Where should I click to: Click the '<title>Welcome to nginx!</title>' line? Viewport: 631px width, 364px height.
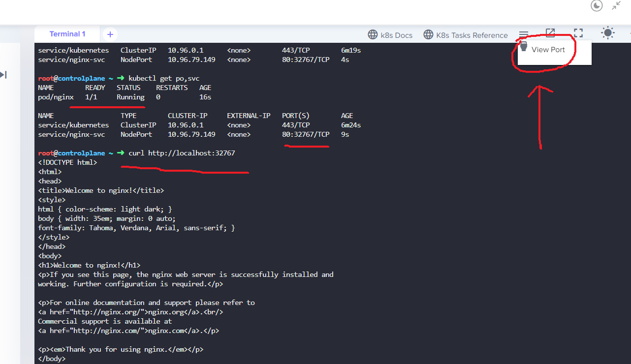[101, 191]
